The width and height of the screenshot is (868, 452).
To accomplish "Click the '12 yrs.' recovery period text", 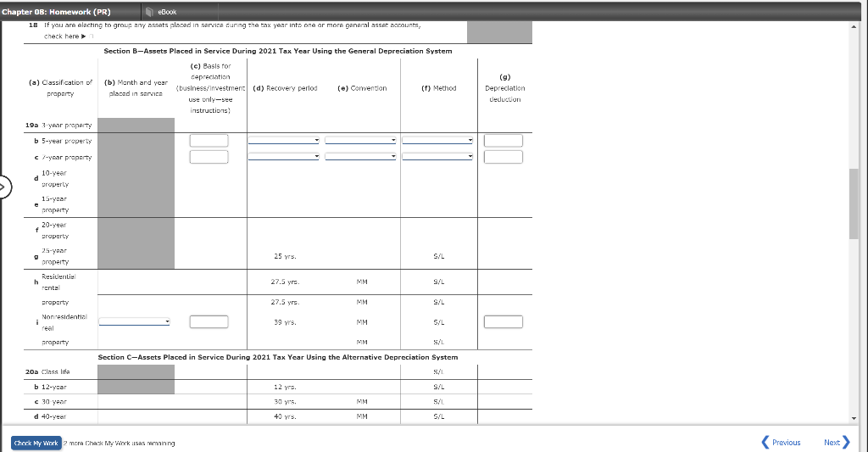I will (285, 388).
